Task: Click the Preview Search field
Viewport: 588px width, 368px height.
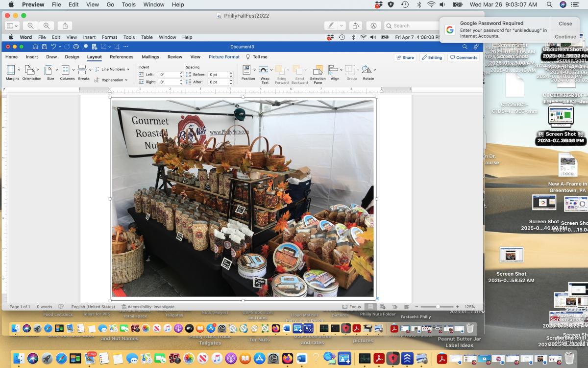Action: coord(412,26)
